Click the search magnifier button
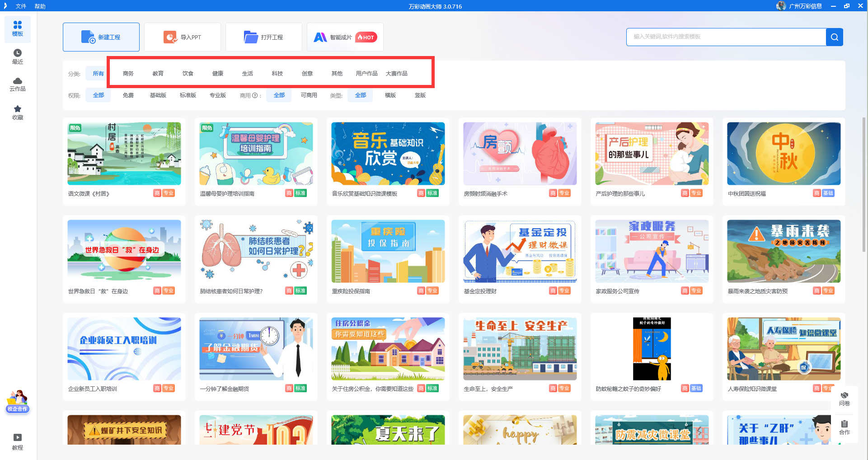 [834, 37]
